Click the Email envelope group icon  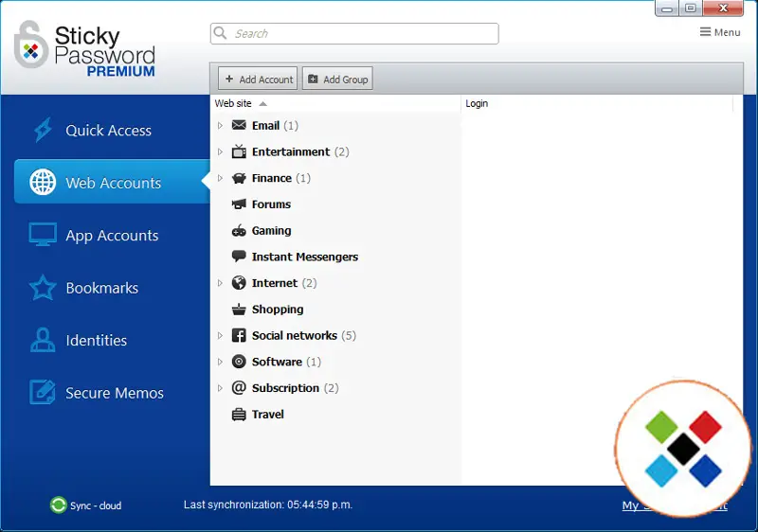click(239, 126)
